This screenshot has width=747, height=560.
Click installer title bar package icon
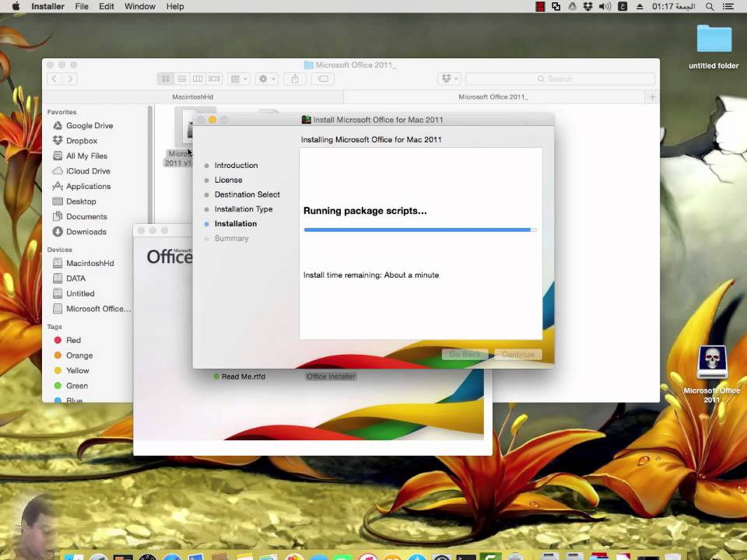[307, 120]
